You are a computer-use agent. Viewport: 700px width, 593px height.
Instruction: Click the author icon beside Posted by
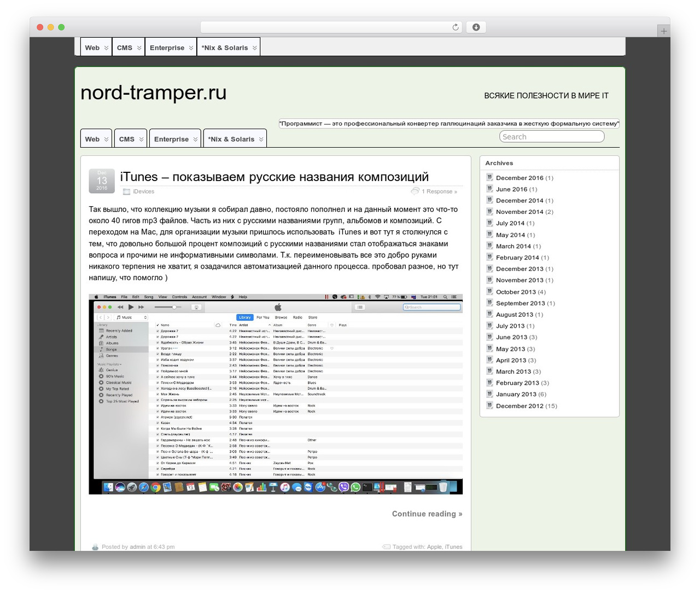[95, 547]
